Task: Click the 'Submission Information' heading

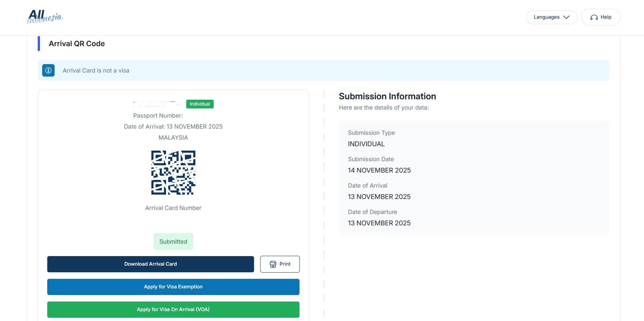Action: pyautogui.click(x=387, y=96)
